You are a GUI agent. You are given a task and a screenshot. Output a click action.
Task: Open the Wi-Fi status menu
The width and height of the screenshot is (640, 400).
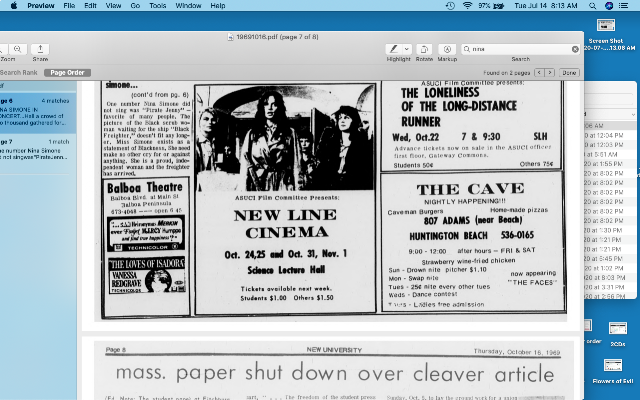pyautogui.click(x=467, y=6)
